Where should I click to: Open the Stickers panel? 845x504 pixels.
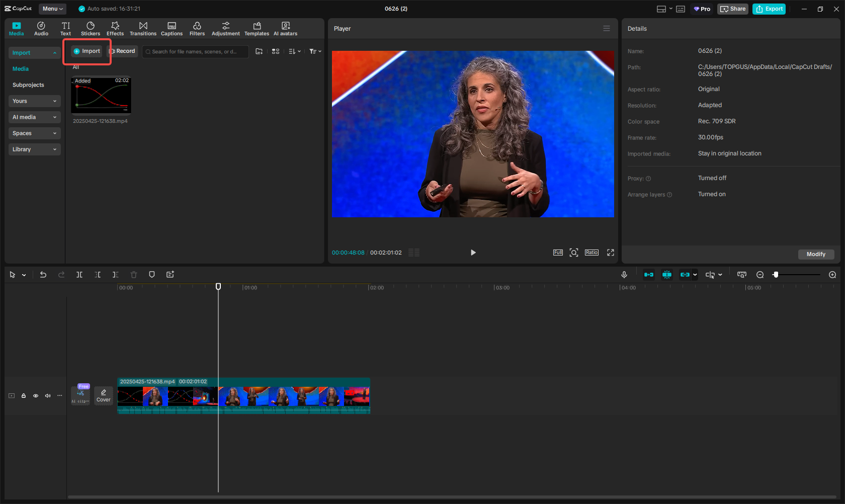pyautogui.click(x=91, y=28)
